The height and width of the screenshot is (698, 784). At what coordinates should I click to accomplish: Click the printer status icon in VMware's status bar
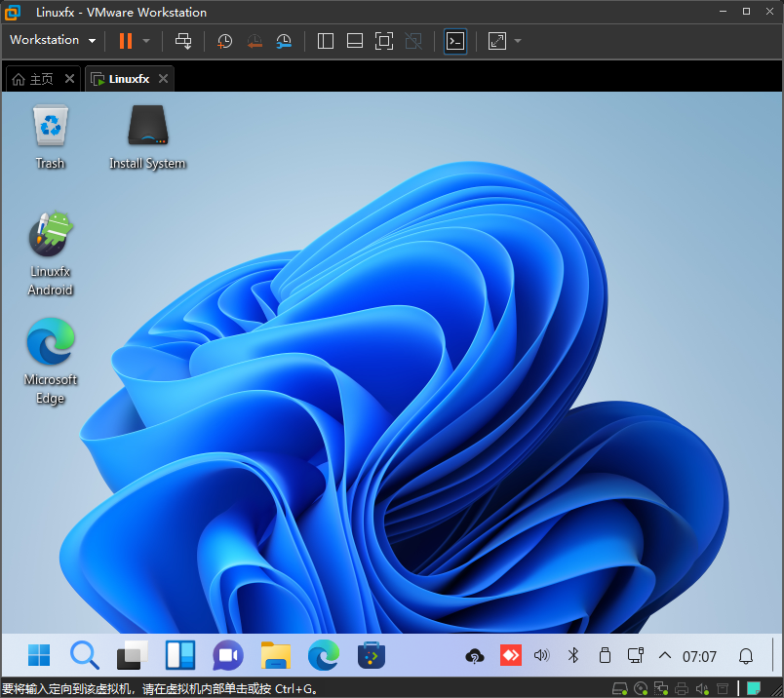(681, 688)
